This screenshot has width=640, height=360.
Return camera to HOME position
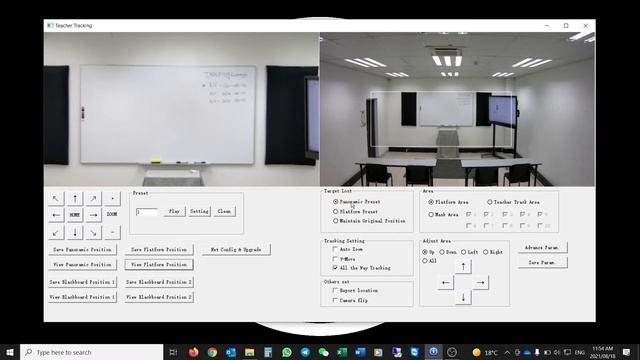(x=75, y=215)
